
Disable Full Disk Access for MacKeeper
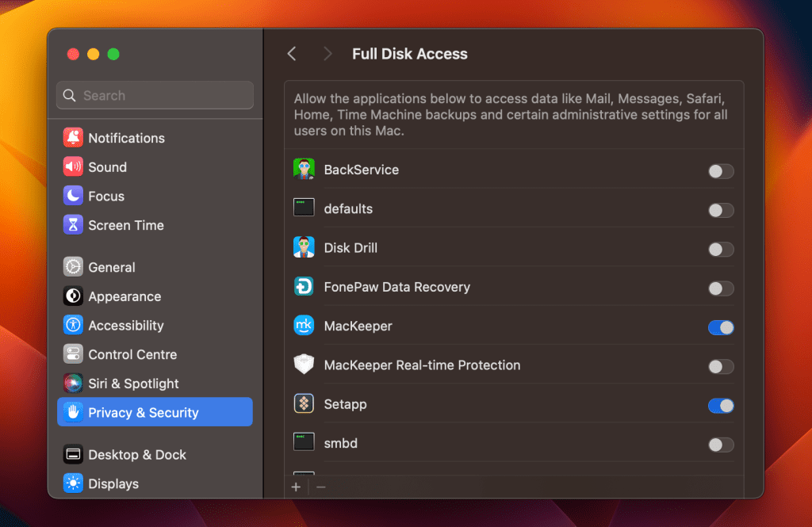[x=721, y=327]
